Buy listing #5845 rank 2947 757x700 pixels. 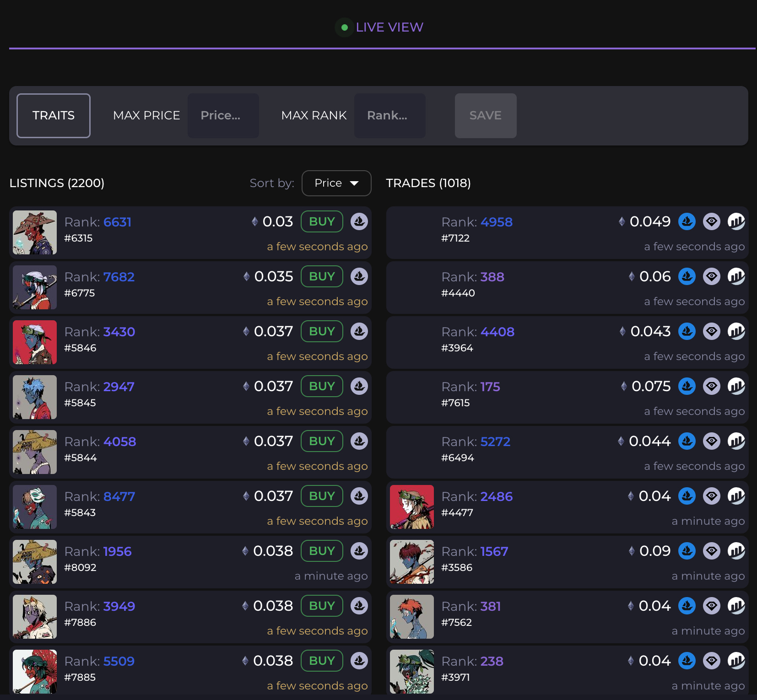[322, 386]
